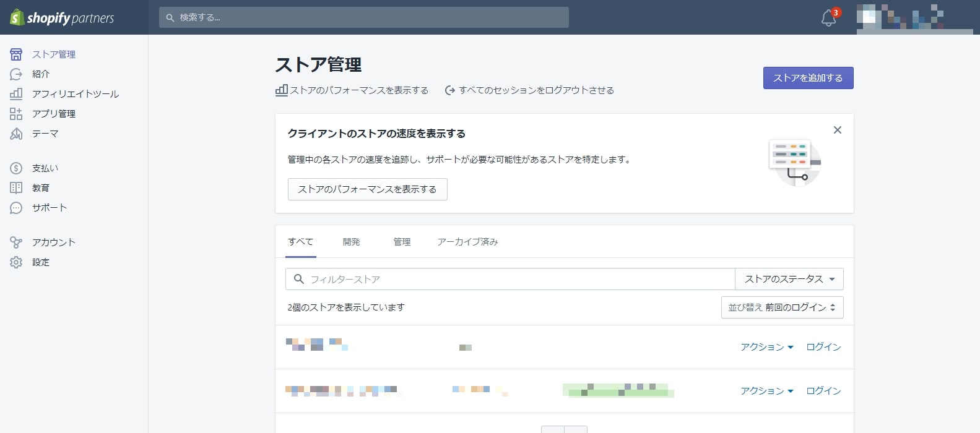This screenshot has height=433, width=980.
Task: Click the ストアを追加する button
Action: [808, 78]
